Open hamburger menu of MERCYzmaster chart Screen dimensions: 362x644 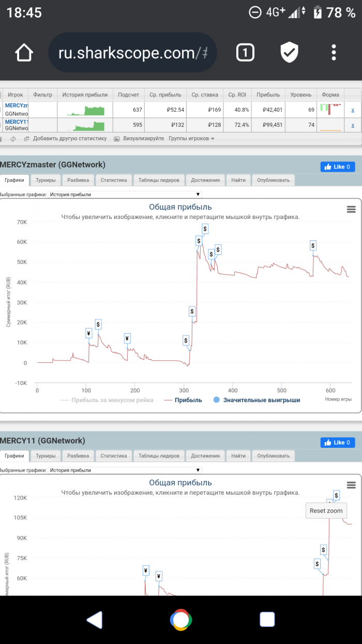[351, 209]
